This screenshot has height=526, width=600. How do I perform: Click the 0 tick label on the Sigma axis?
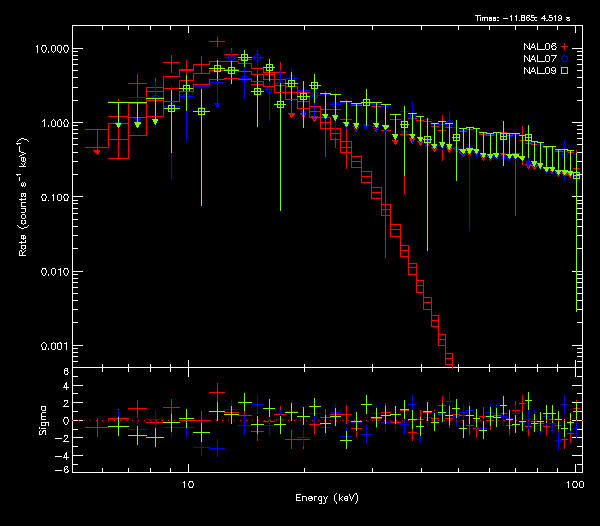click(x=66, y=420)
